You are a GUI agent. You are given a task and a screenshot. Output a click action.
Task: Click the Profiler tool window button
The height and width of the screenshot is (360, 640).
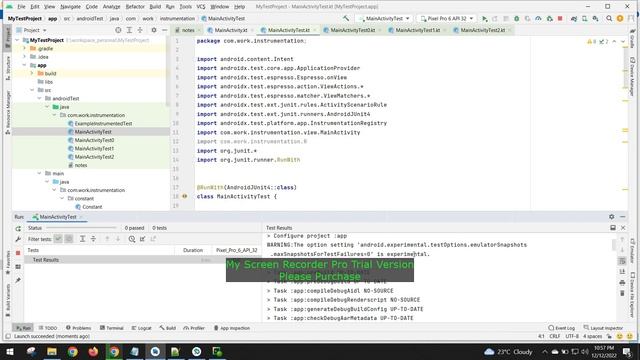194,328
